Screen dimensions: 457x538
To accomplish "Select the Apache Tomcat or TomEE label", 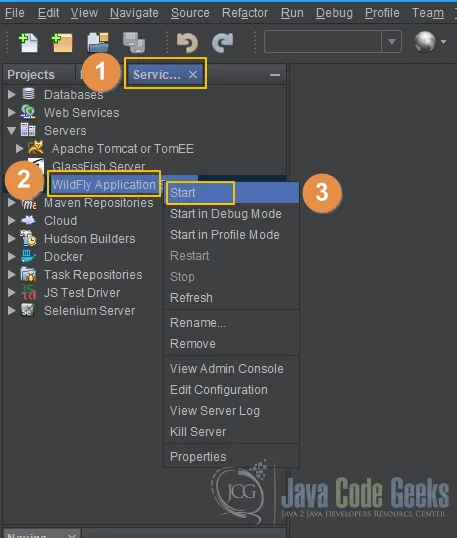I will [x=122, y=149].
